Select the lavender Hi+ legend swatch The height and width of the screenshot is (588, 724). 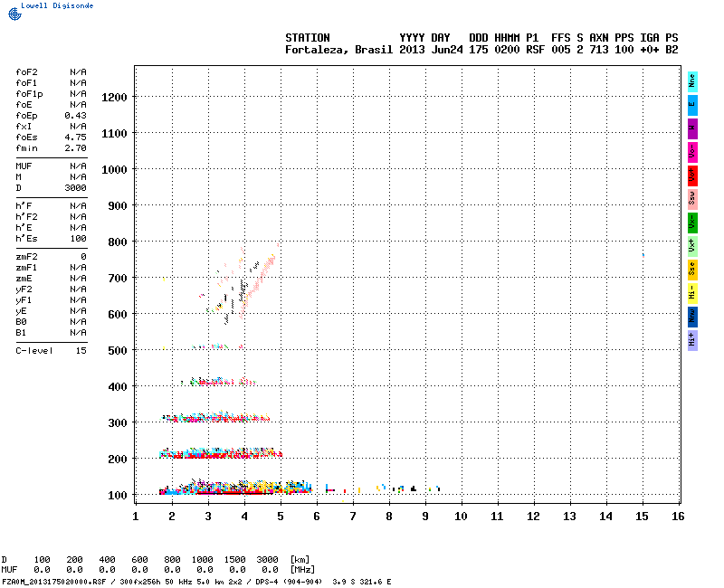click(x=692, y=341)
